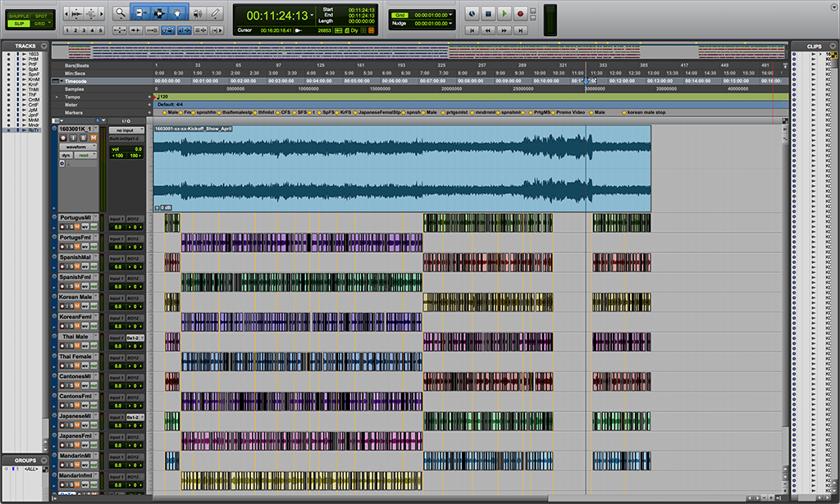840x504 pixels.
Task: Click the CLIPS panel header
Action: click(x=813, y=46)
